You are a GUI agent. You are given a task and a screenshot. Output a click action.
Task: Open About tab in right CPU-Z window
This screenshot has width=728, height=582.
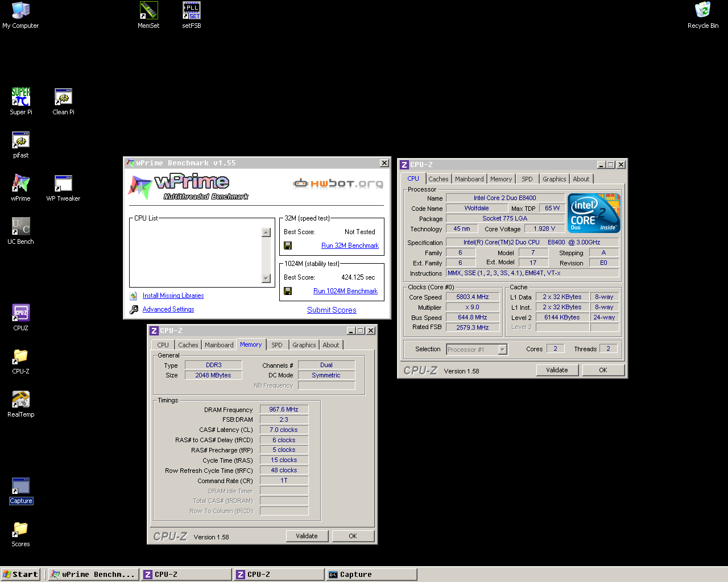pyautogui.click(x=581, y=179)
